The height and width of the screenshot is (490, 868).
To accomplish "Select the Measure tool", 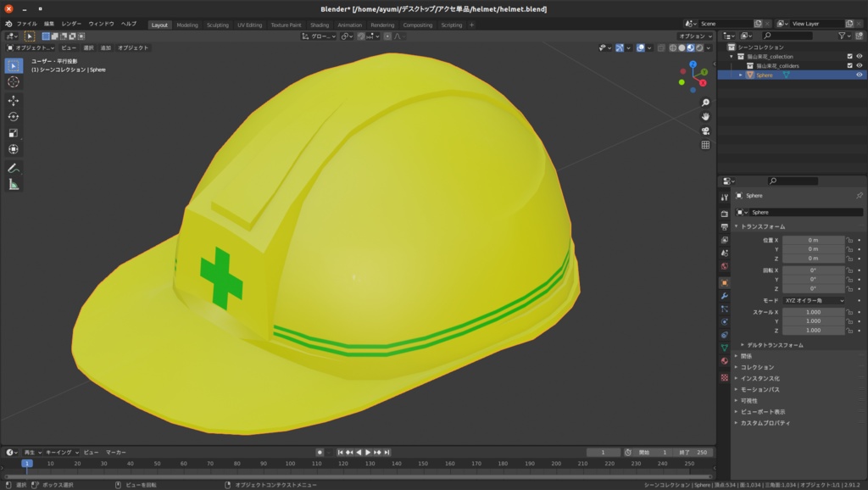I will (x=13, y=184).
